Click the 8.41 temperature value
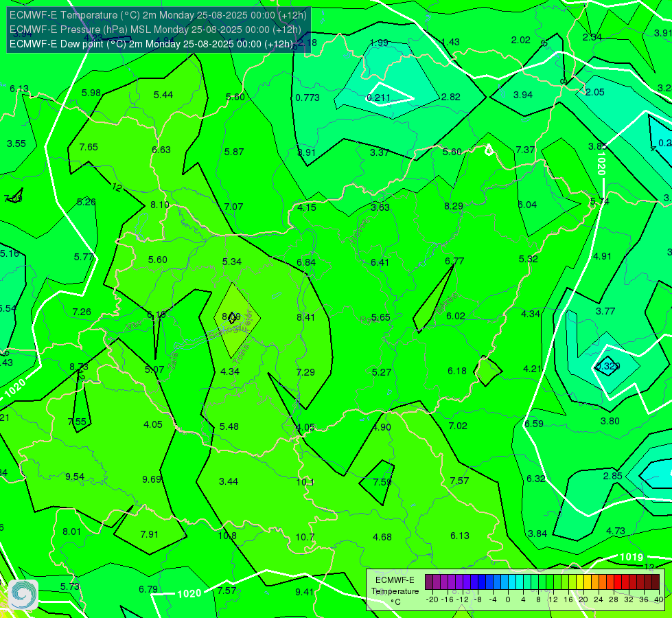 (x=305, y=317)
